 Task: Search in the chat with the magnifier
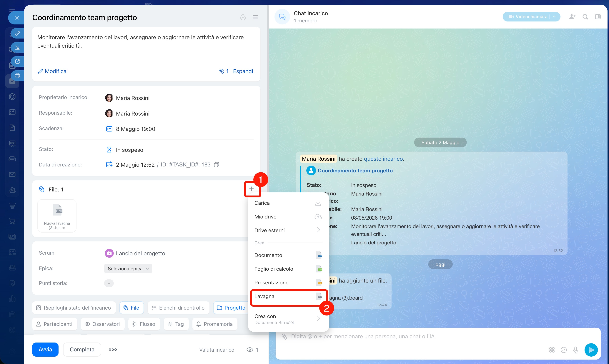pos(585,17)
